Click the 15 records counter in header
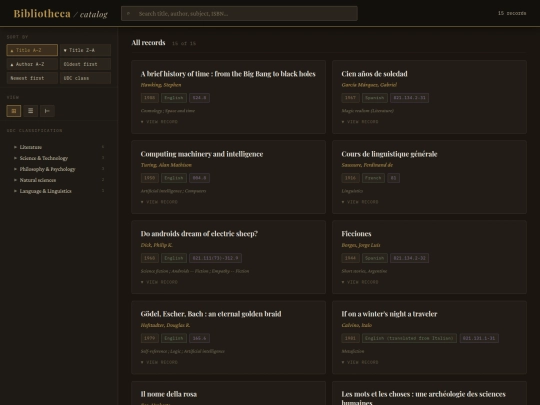540x405 pixels. [x=512, y=13]
